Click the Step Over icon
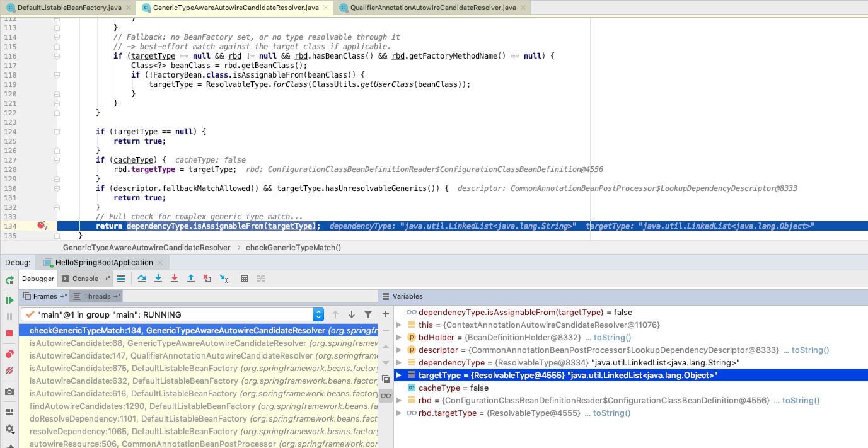The height and width of the screenshot is (448, 868). pos(141,278)
